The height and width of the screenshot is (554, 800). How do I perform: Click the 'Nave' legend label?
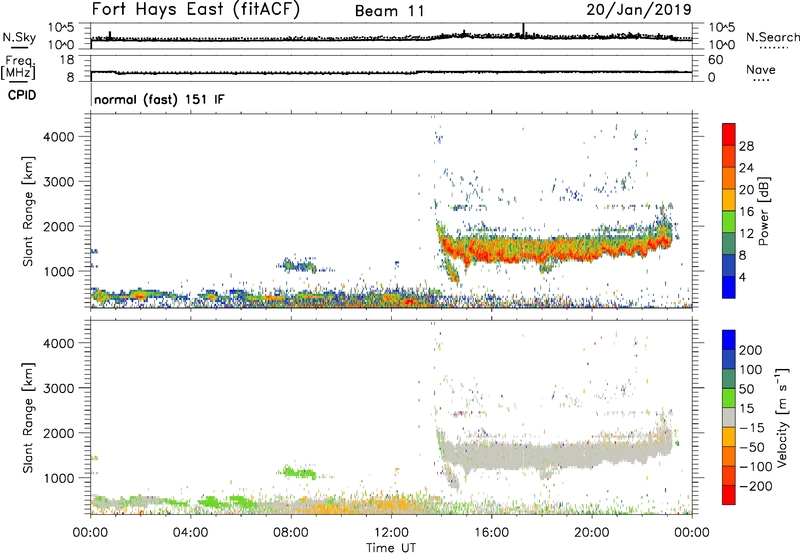point(761,69)
